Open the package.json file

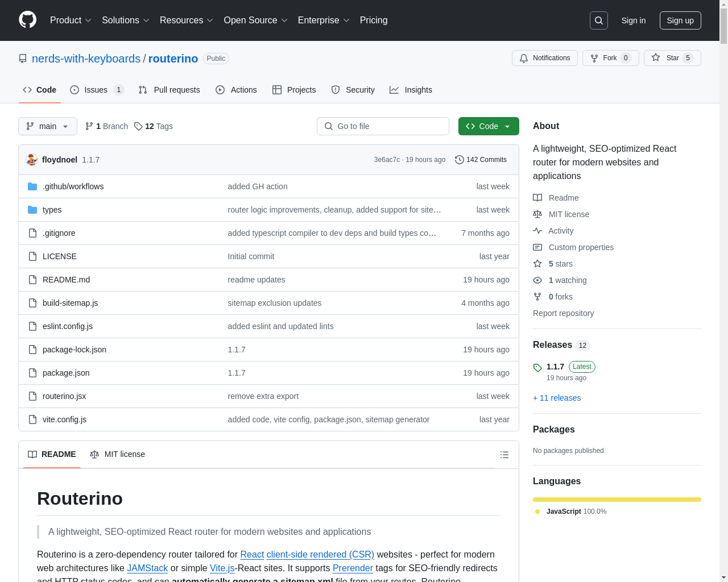(x=66, y=373)
